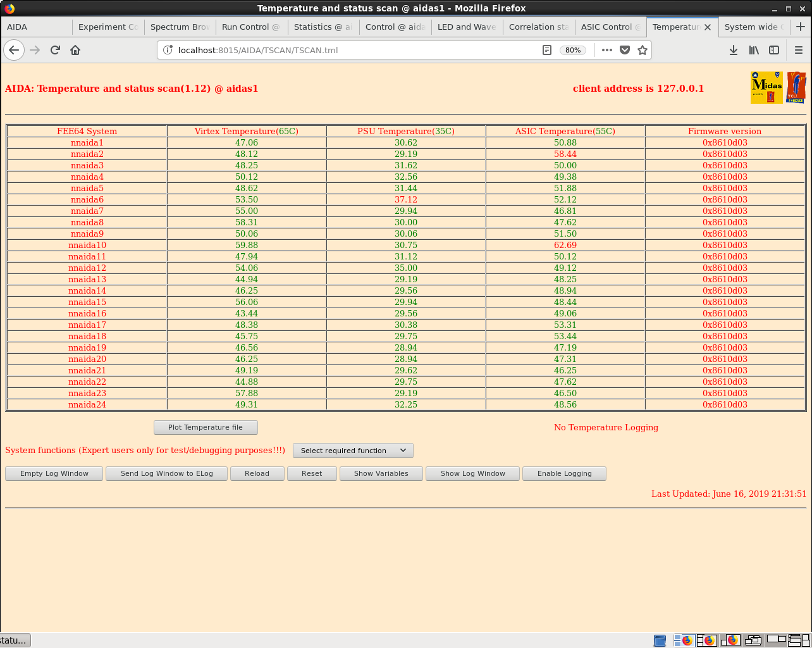Image resolution: width=812 pixels, height=648 pixels.
Task: Show site information for localhost
Action: click(x=168, y=50)
